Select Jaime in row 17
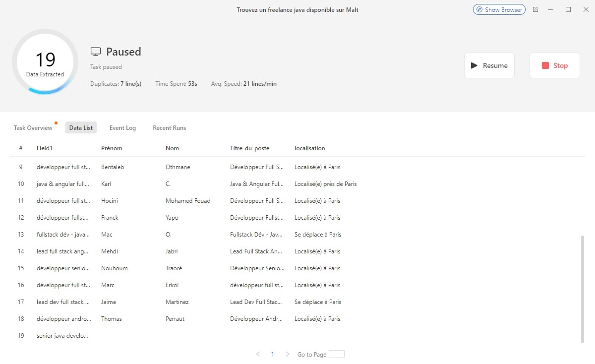This screenshot has height=364, width=595. pos(109,302)
